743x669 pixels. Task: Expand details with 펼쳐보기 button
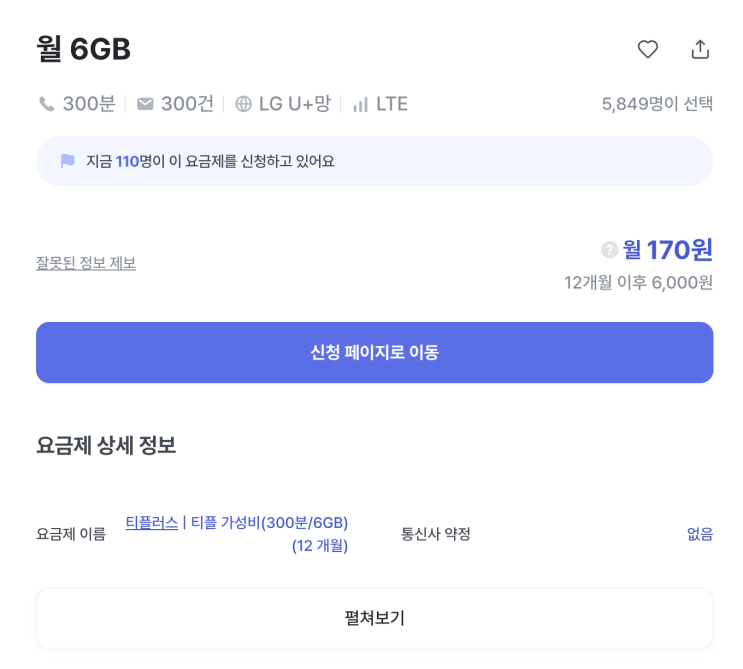[374, 618]
